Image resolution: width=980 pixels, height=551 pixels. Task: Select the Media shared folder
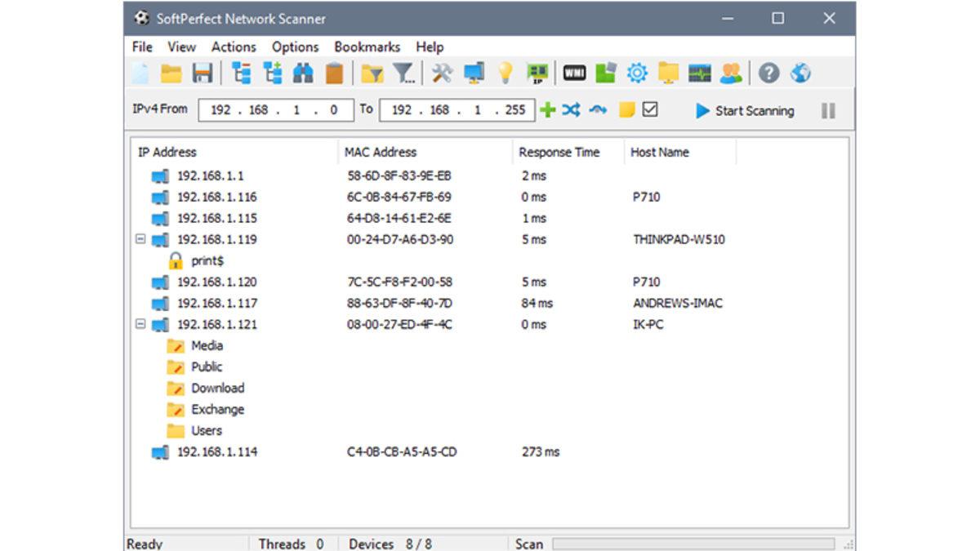(x=207, y=345)
